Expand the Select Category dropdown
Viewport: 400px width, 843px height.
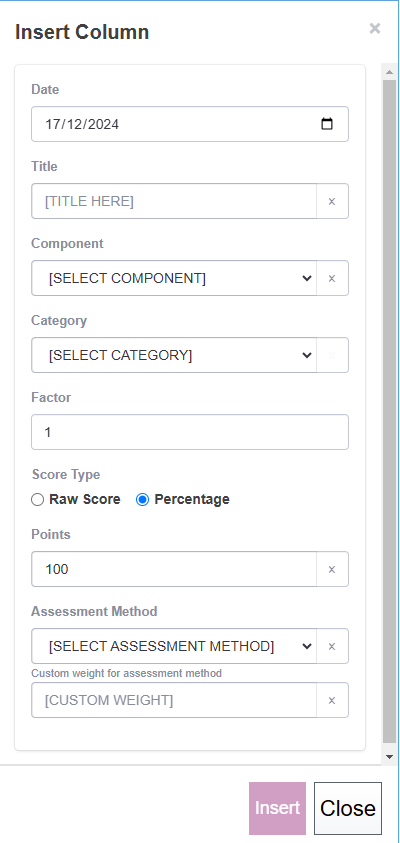[174, 355]
